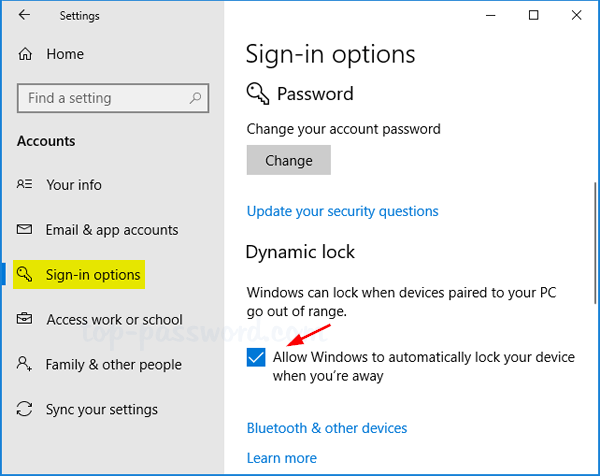Click the Family & other people icon
The width and height of the screenshot is (600, 476).
[25, 365]
